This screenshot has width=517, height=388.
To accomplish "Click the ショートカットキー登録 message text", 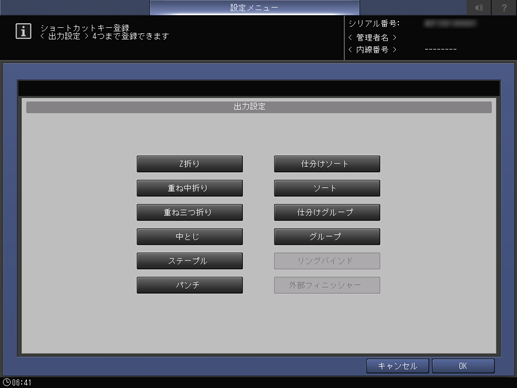I will tap(85, 28).
